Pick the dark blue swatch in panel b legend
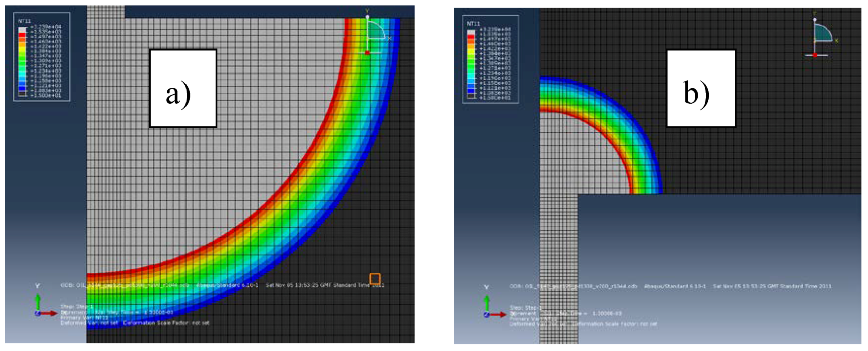868x351 pixels. [x=471, y=91]
